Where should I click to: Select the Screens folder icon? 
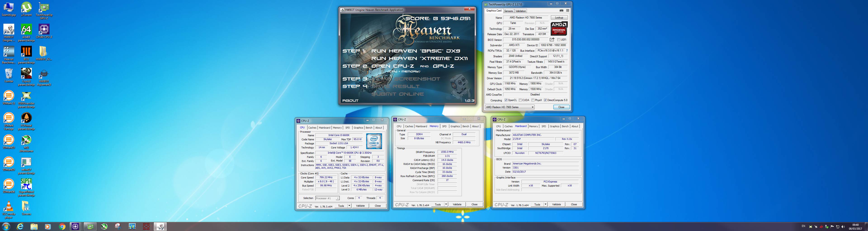pos(26,208)
